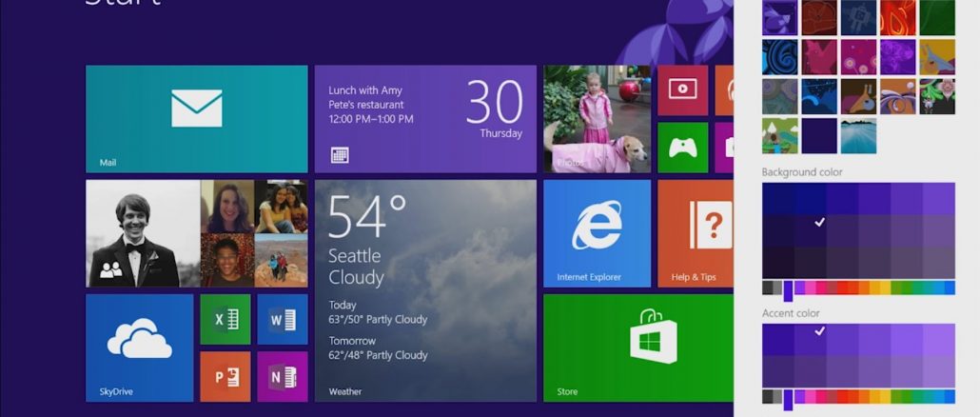Open the Video tile
The height and width of the screenshot is (417, 980).
coord(682,90)
